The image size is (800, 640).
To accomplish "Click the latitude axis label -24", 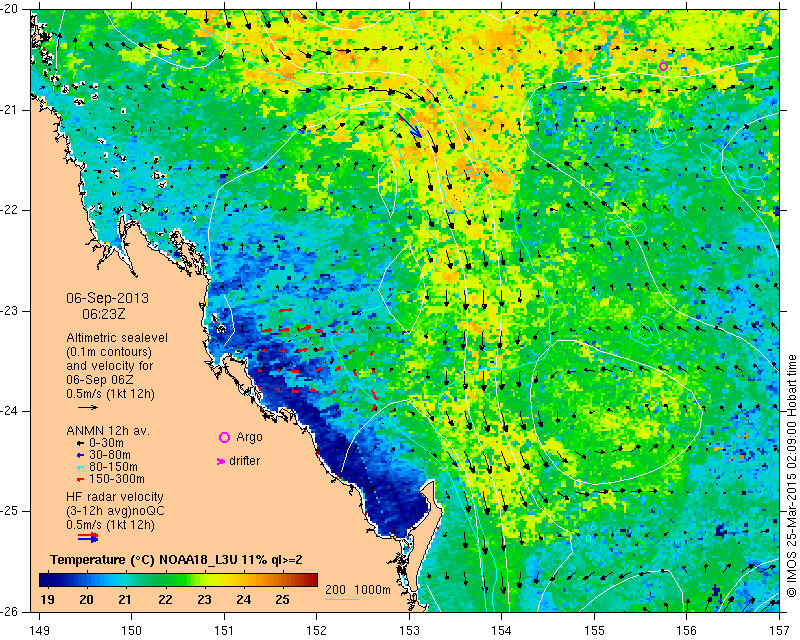I will pyautogui.click(x=10, y=411).
